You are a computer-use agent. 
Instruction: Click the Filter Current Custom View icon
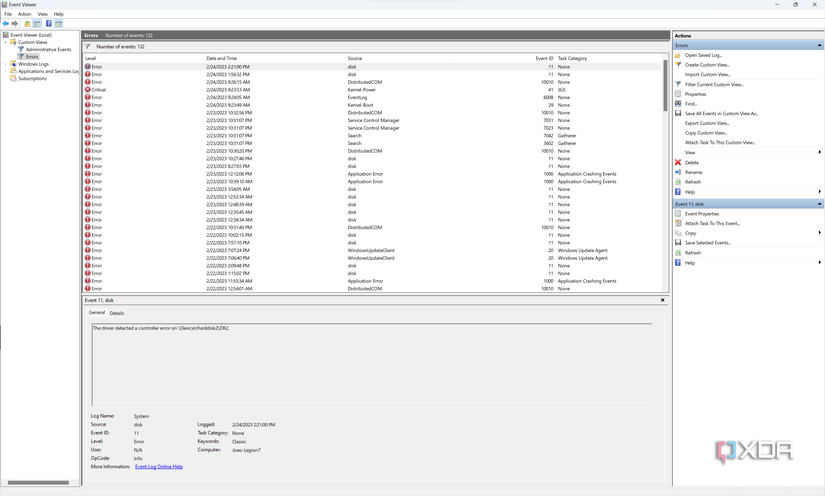pos(678,84)
